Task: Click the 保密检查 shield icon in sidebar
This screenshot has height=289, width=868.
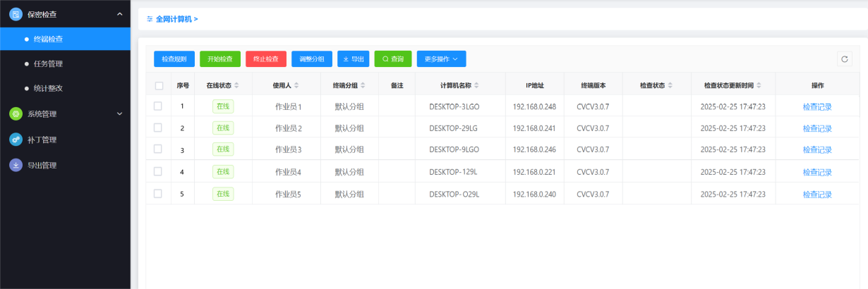Action: point(16,14)
